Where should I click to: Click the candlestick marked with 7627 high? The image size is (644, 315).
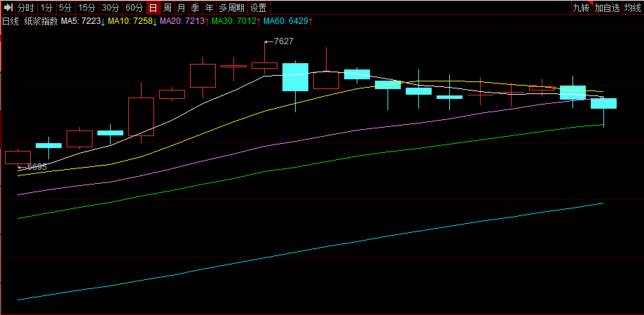[264, 65]
